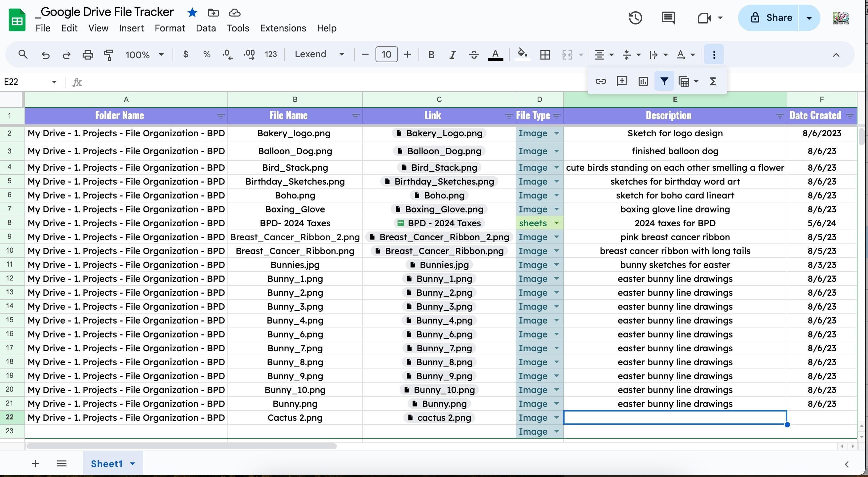Image resolution: width=868 pixels, height=477 pixels.
Task: Open file type dropdown for sheets row
Action: (x=557, y=223)
